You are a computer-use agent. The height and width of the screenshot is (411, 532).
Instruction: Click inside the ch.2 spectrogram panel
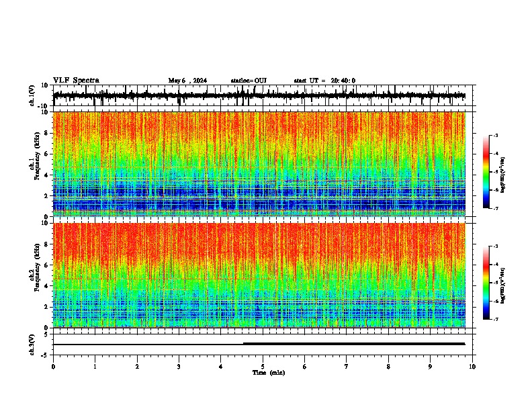click(259, 275)
